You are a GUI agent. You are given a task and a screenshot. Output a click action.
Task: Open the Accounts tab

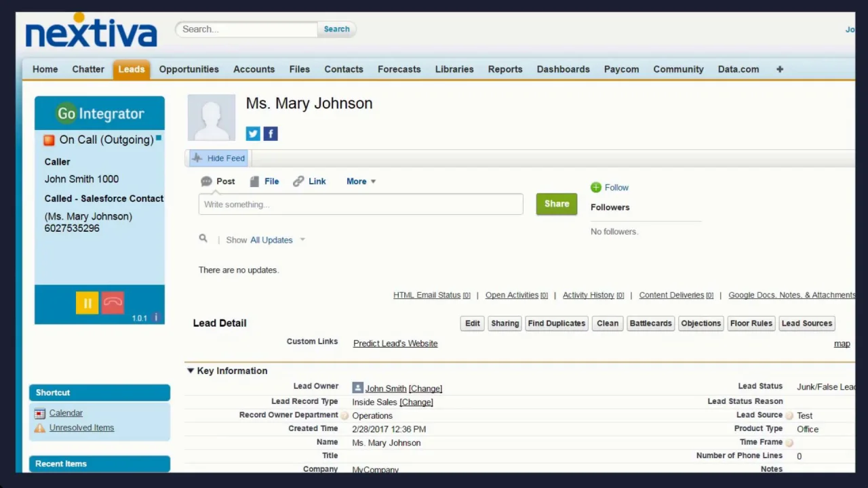coord(254,69)
